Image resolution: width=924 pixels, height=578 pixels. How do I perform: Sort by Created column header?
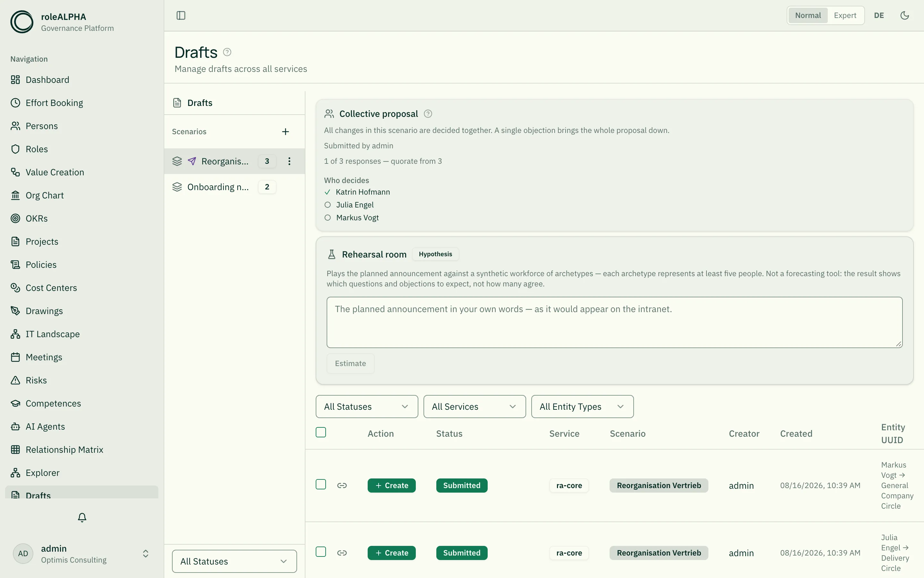point(796,433)
